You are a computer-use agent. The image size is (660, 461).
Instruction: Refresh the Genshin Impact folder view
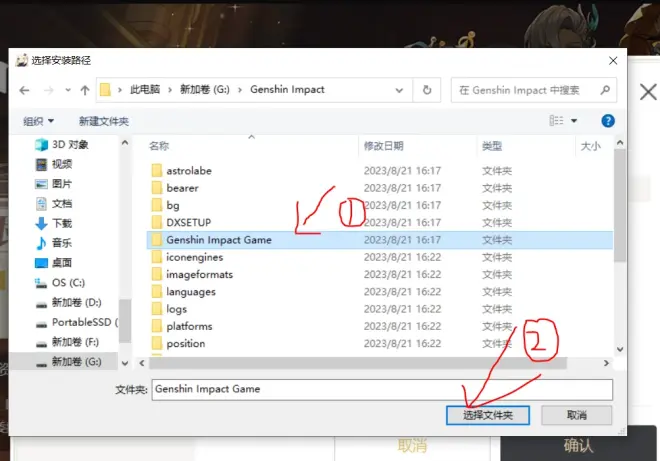[x=427, y=90]
